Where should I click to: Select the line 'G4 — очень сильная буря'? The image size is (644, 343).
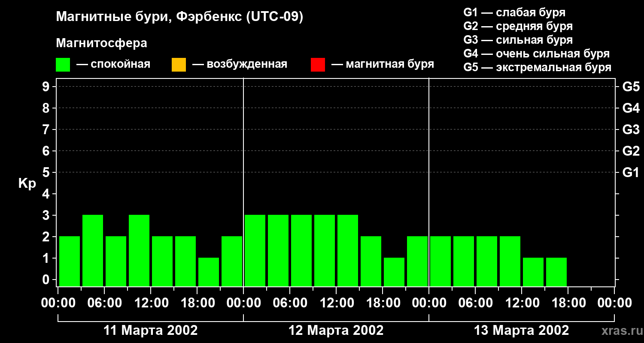click(x=537, y=54)
